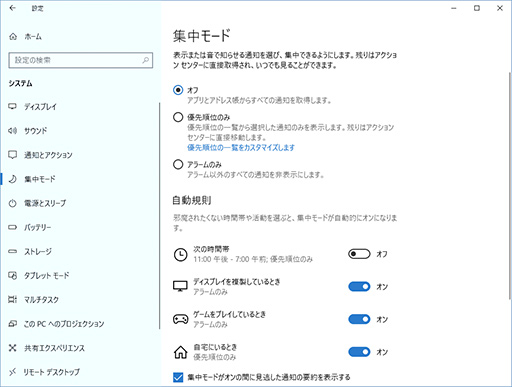Click the マルチタスク icon
The image size is (512, 387).
12,300
